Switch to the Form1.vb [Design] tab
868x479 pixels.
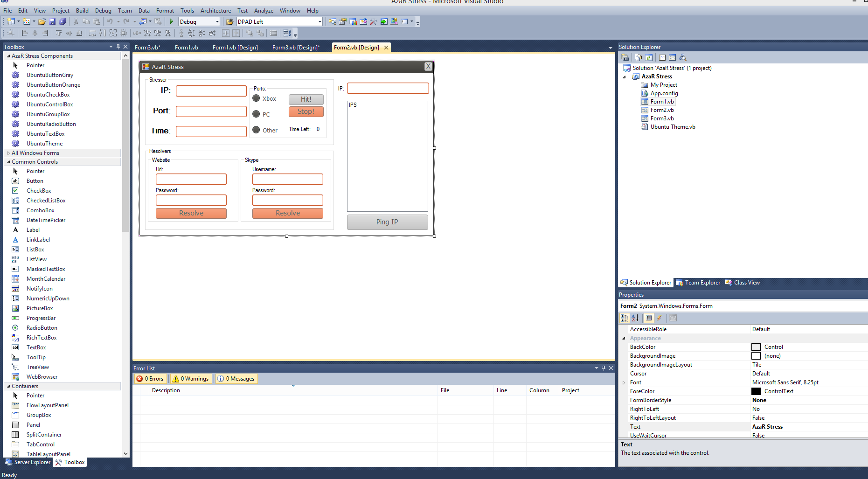pos(235,48)
